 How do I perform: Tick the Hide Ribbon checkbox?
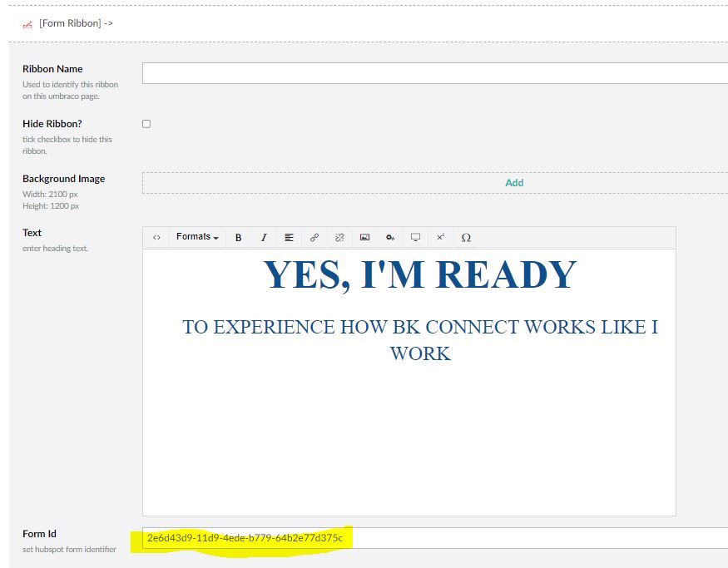(x=146, y=124)
